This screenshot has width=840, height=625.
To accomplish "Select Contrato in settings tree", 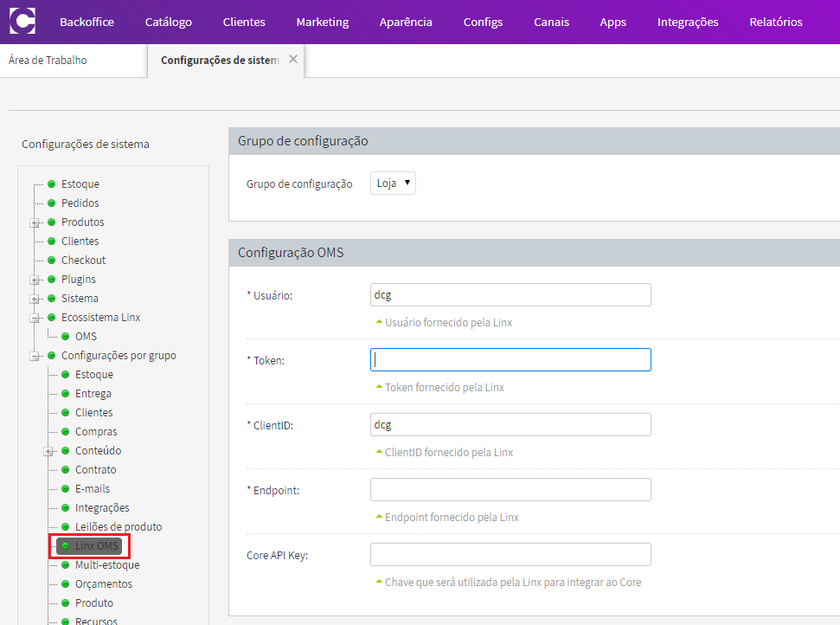I will (95, 469).
